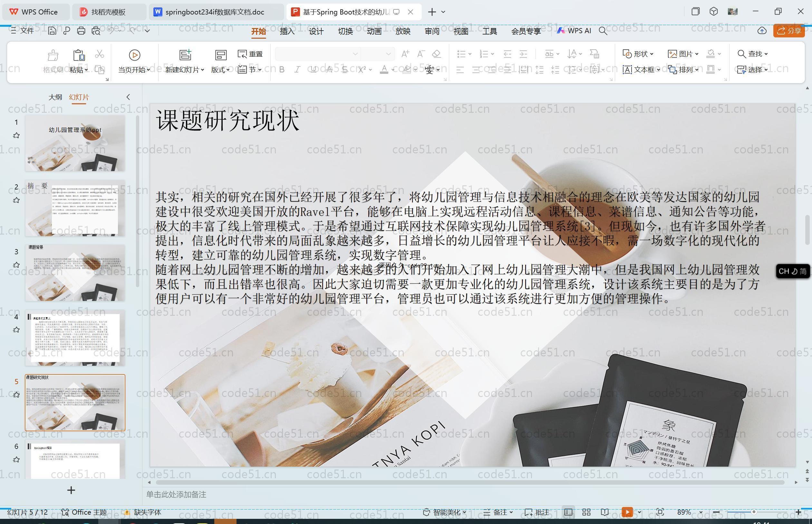Click the Format Painter (格式刷) icon
Image resolution: width=812 pixels, height=524 pixels.
coord(53,55)
